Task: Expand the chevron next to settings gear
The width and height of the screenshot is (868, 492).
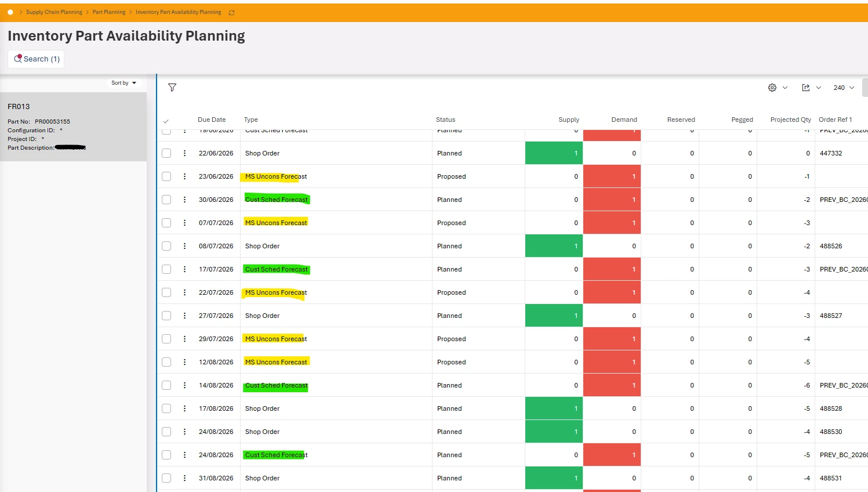Action: pyautogui.click(x=785, y=88)
